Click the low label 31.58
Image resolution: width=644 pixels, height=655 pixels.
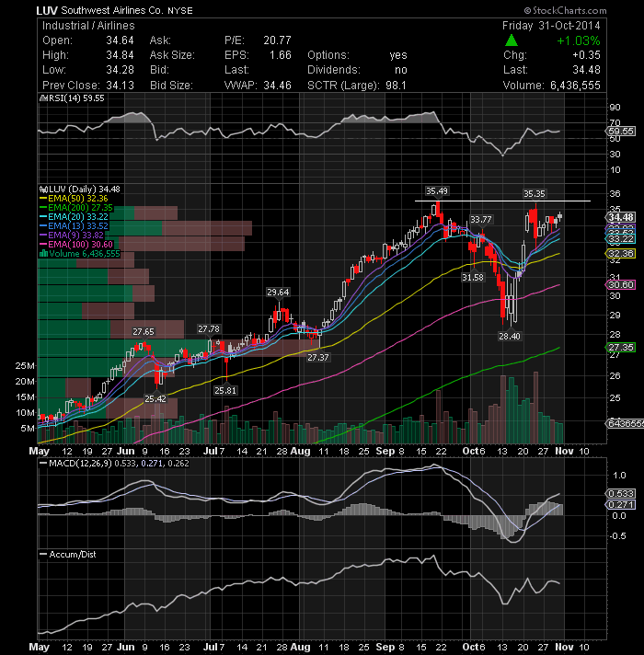point(473,278)
